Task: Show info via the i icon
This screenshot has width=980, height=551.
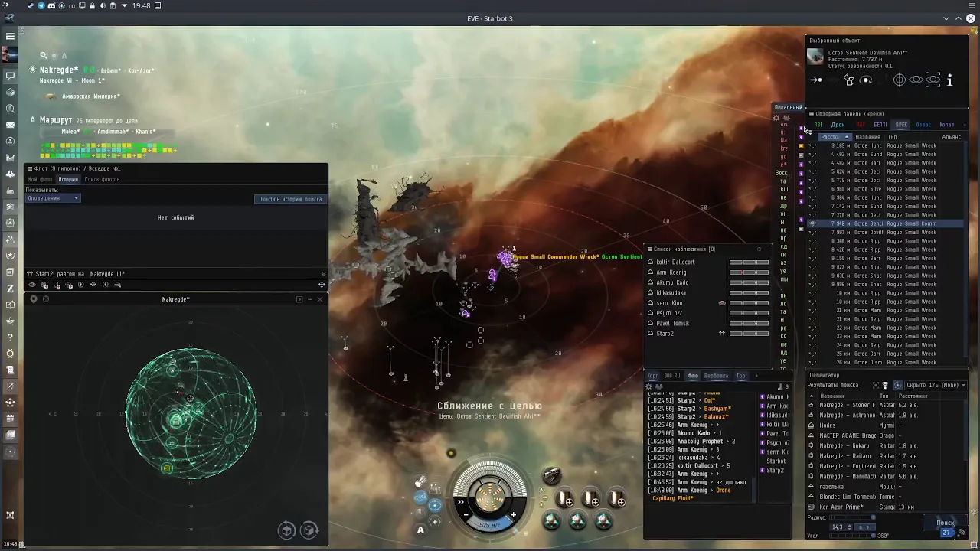Action: 949,80
